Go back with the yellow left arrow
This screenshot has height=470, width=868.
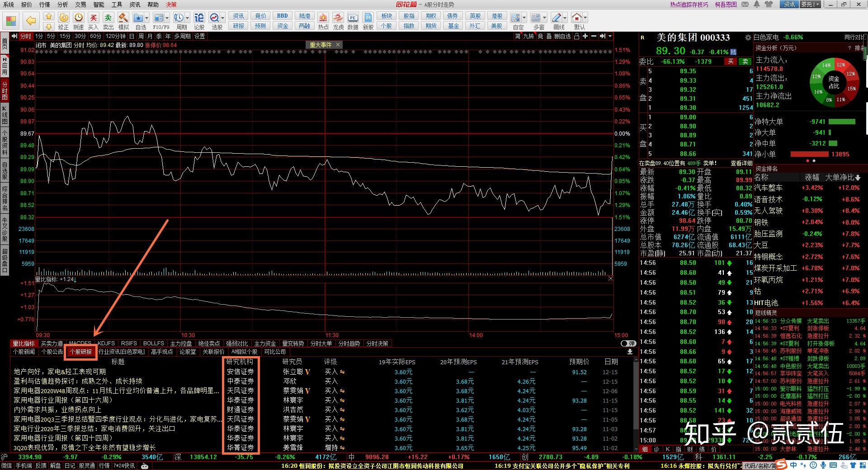31,21
